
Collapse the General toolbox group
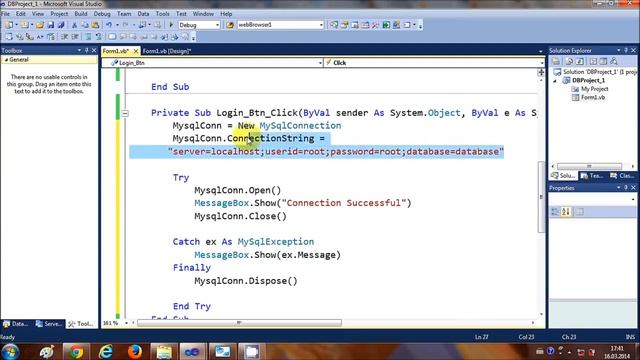pos(6,60)
